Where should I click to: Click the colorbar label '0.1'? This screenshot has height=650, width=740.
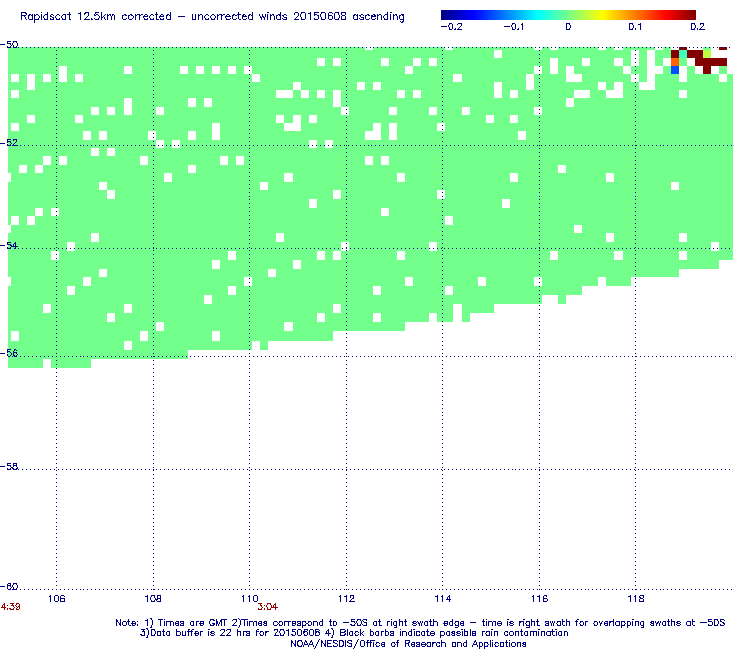coord(635,27)
